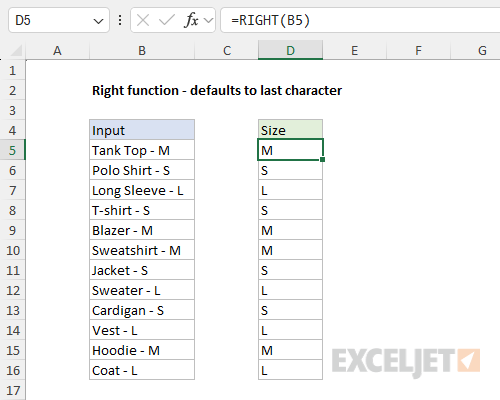500x400 pixels.
Task: Select column A header
Action: pyautogui.click(x=57, y=51)
